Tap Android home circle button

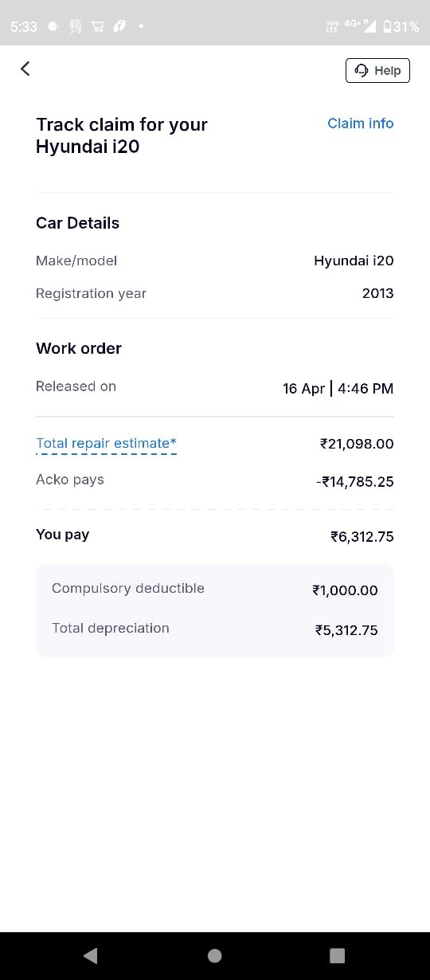pyautogui.click(x=215, y=955)
